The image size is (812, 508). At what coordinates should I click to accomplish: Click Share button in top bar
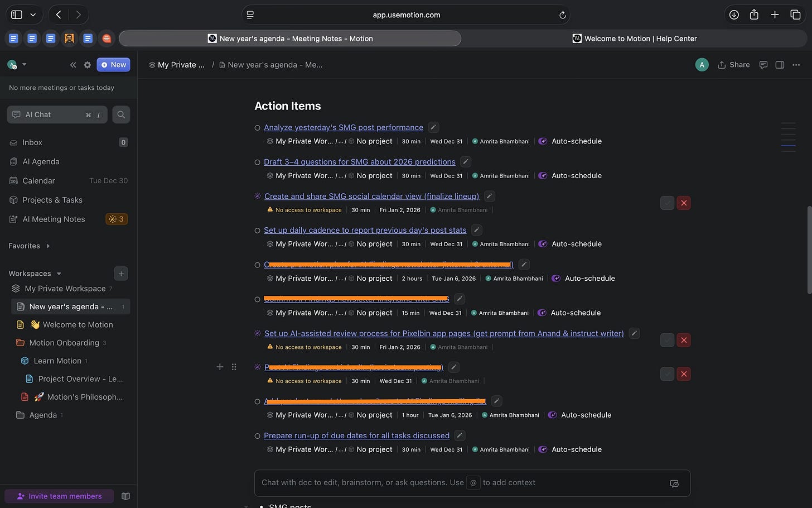pos(734,65)
